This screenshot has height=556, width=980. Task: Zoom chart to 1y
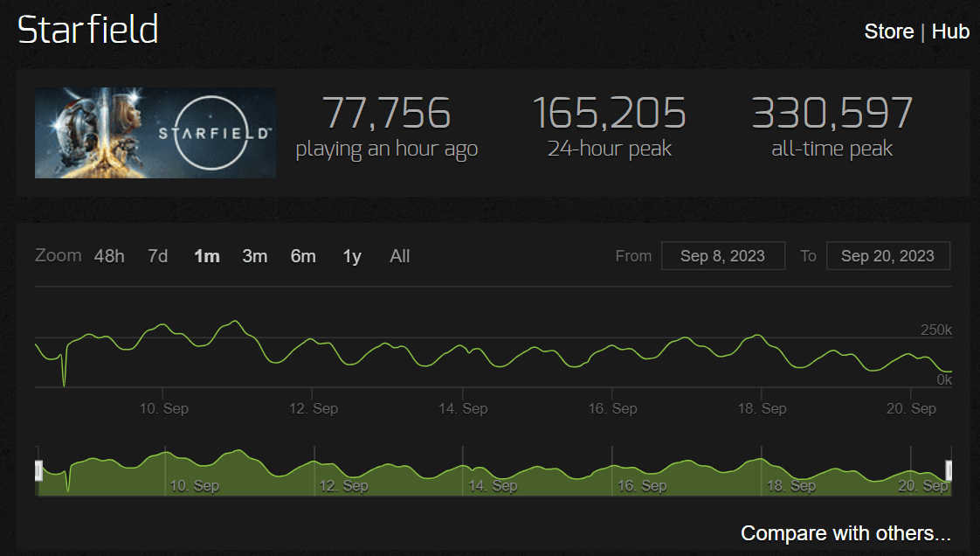click(352, 256)
